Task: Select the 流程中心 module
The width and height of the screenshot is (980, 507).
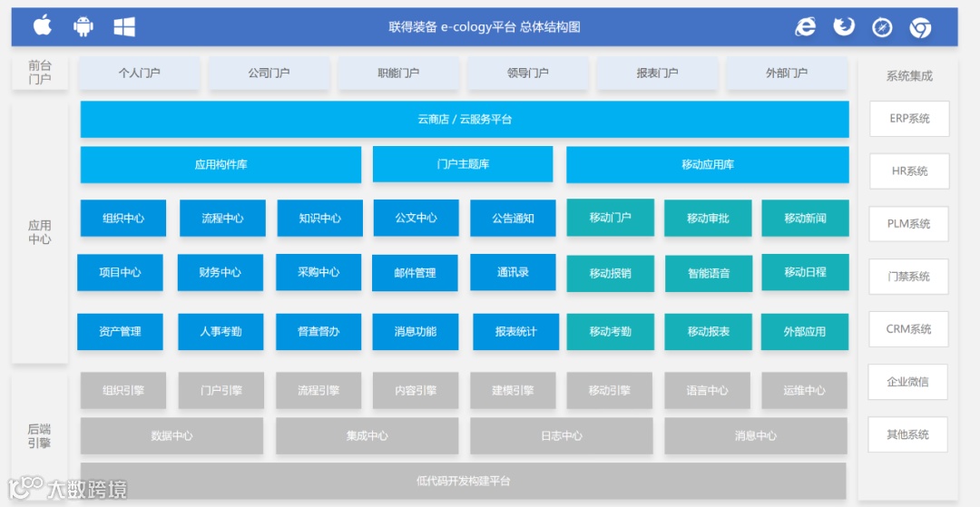Action: coord(222,218)
